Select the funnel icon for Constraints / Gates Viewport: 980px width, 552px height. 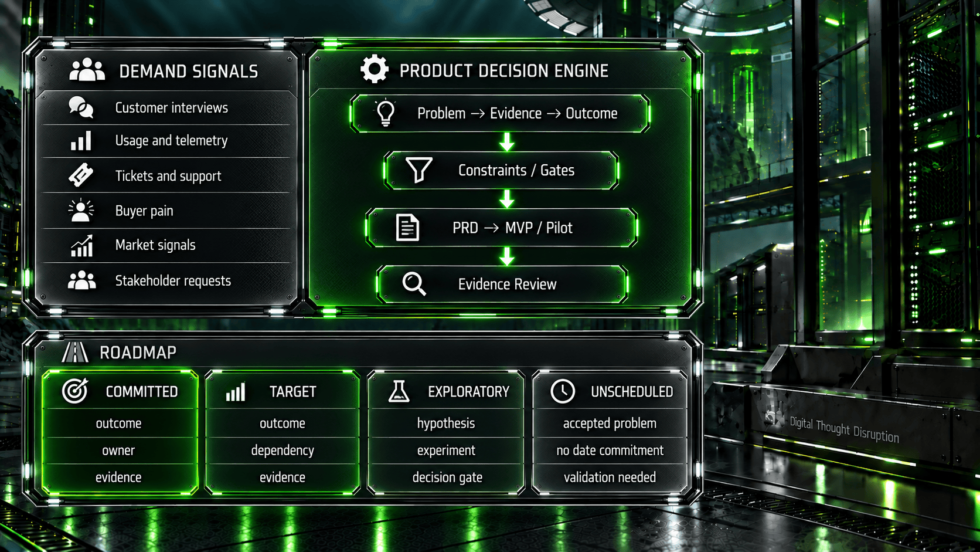[419, 170]
